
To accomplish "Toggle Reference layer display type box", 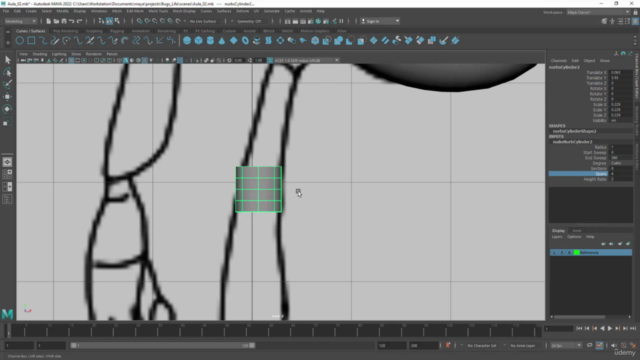I will (569, 253).
